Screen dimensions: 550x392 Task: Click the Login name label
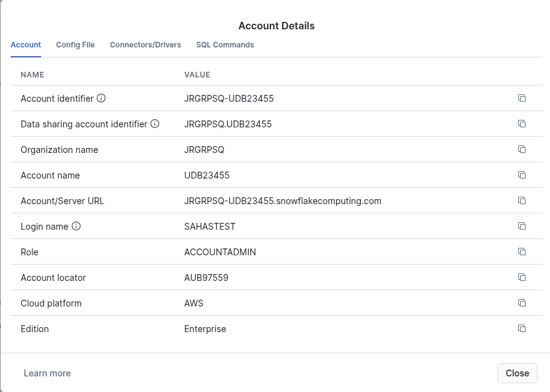44,227
